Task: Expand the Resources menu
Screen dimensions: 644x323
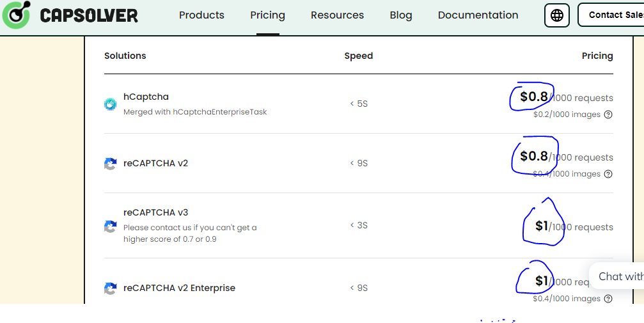Action: coord(337,15)
